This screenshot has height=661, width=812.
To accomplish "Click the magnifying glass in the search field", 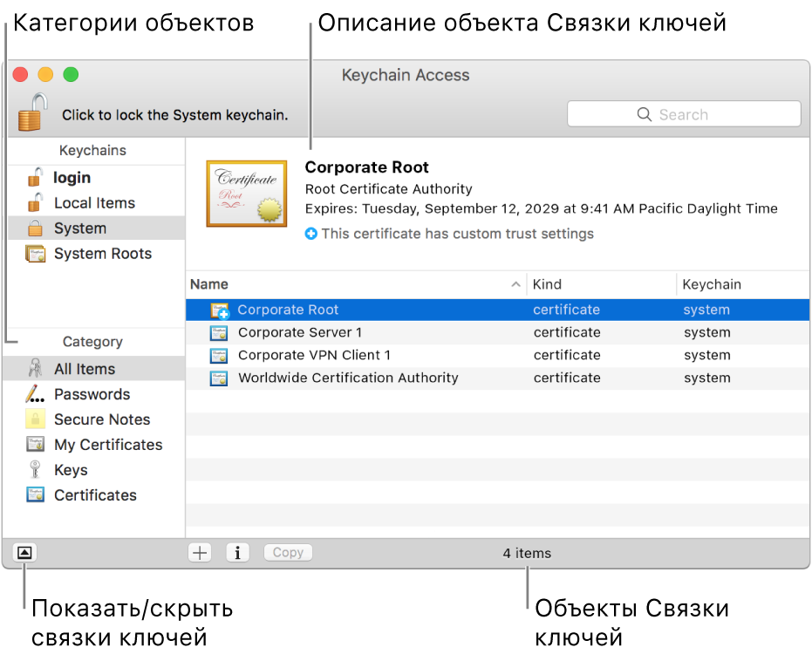I will point(645,114).
